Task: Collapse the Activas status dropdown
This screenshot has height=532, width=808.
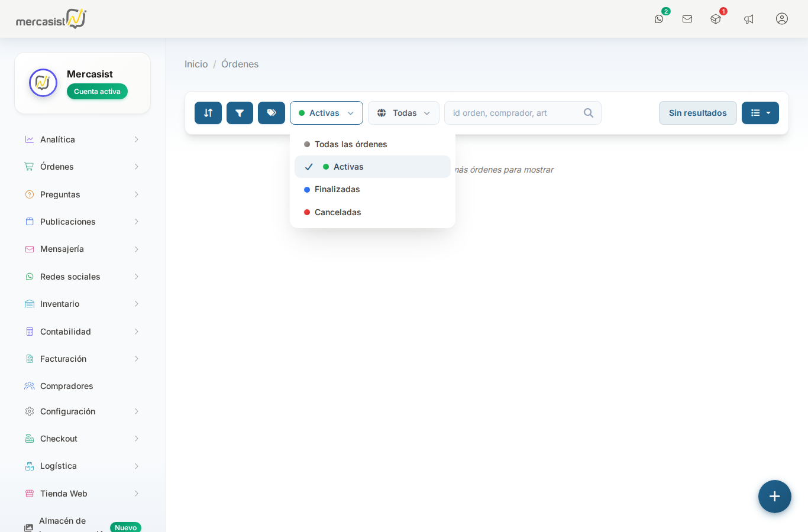Action: [x=327, y=113]
